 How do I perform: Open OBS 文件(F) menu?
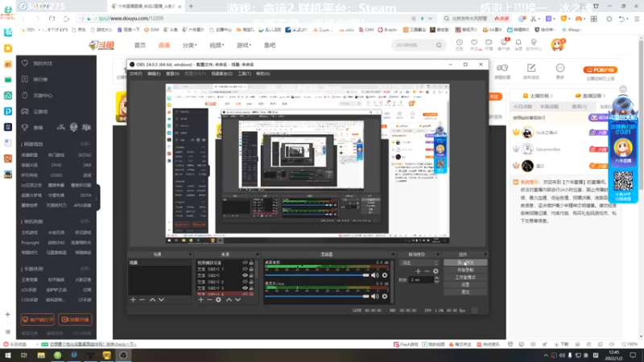click(x=136, y=74)
